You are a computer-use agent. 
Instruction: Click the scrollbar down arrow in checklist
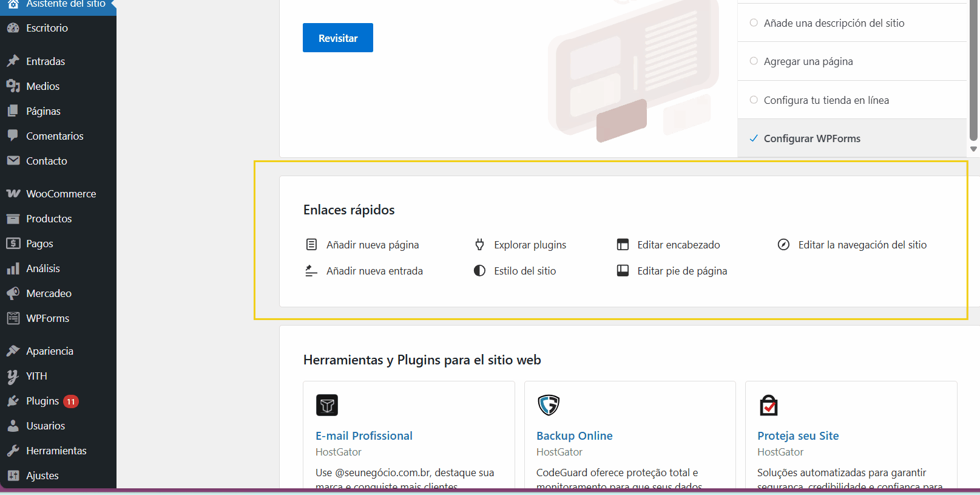coord(973,149)
